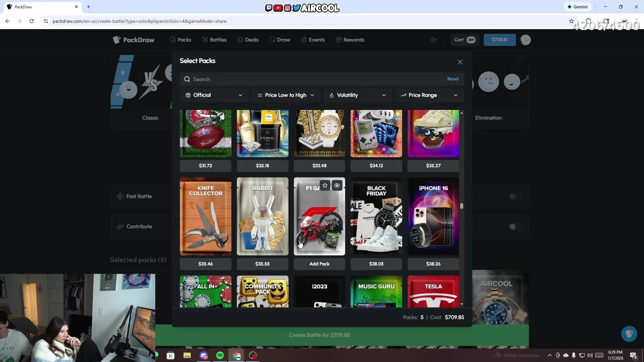
Task: Click the $35.27 pack price button
Action: (433, 165)
